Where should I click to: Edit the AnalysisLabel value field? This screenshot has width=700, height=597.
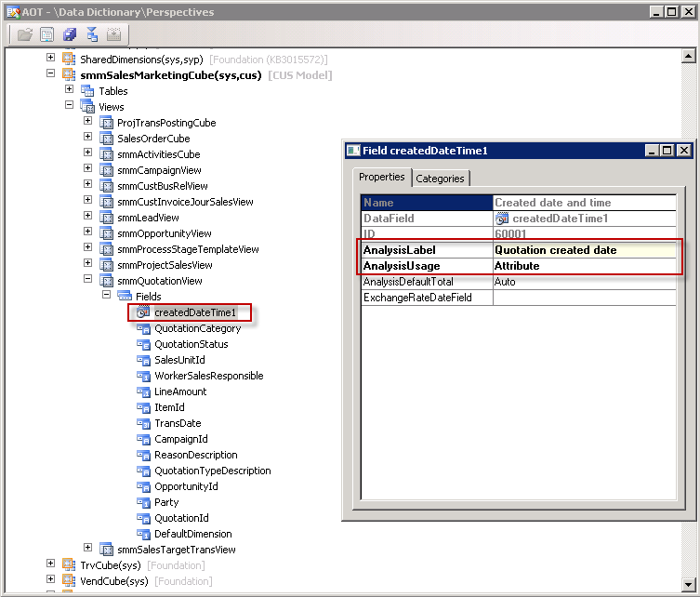point(585,250)
